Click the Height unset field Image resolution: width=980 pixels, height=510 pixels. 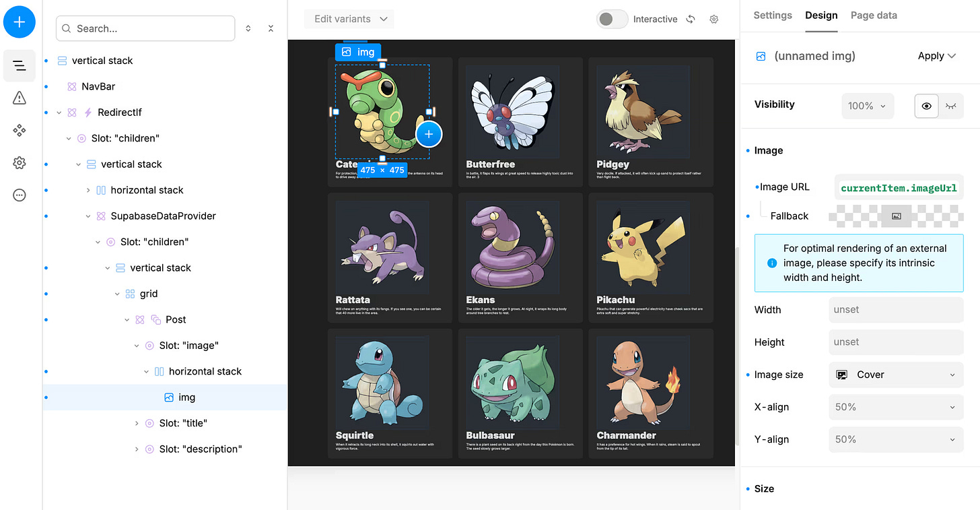[896, 342]
